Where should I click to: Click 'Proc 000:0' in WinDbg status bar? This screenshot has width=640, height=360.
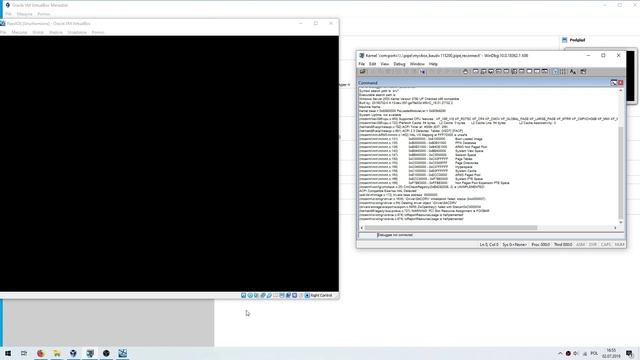540,244
